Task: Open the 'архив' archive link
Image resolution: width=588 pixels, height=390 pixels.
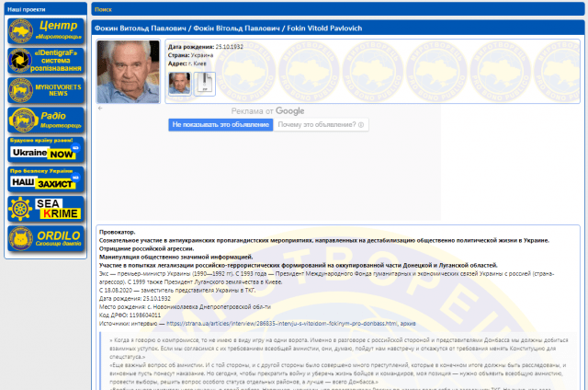Action: pyautogui.click(x=408, y=323)
